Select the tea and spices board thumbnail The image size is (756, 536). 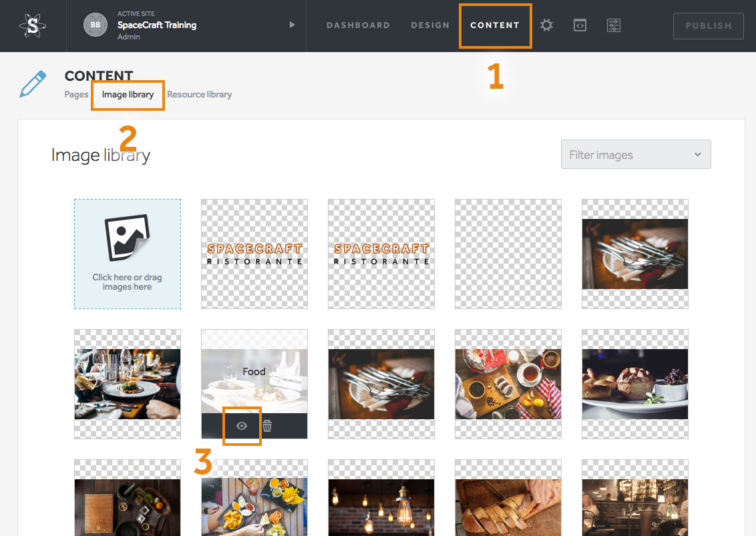[x=508, y=384]
